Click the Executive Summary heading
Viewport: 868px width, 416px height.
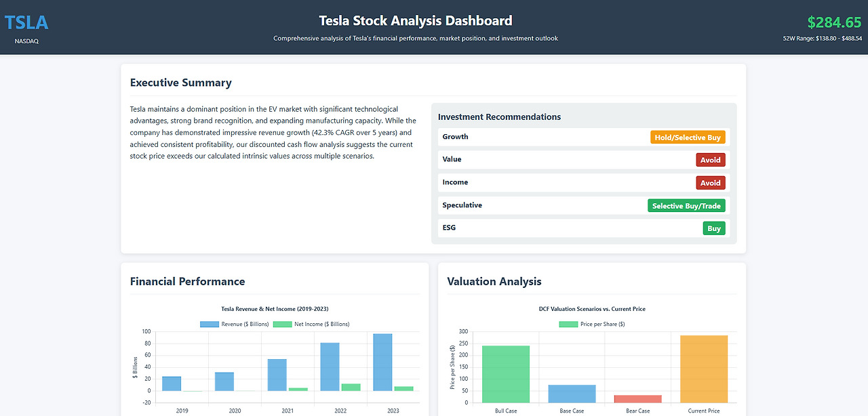click(181, 83)
